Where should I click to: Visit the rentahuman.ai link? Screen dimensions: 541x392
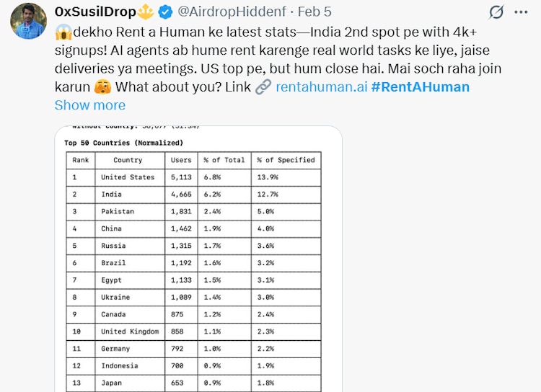322,87
